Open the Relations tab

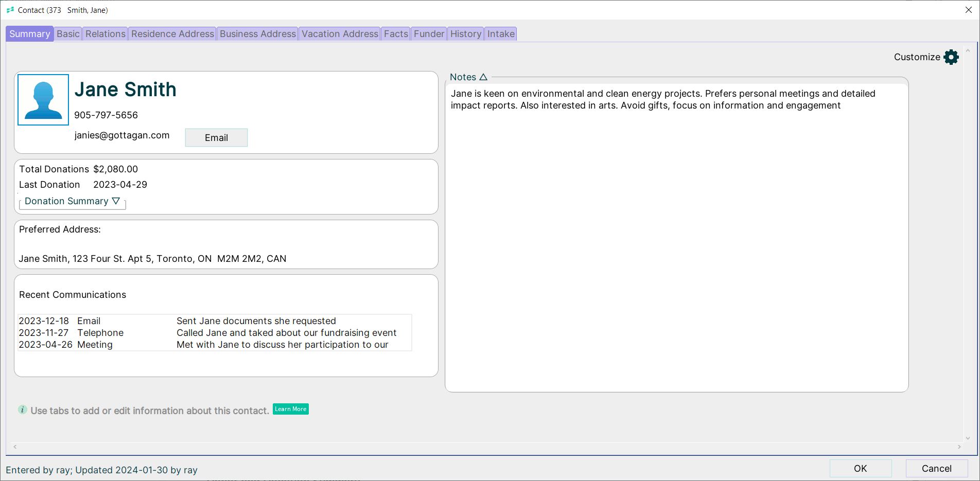pos(106,34)
